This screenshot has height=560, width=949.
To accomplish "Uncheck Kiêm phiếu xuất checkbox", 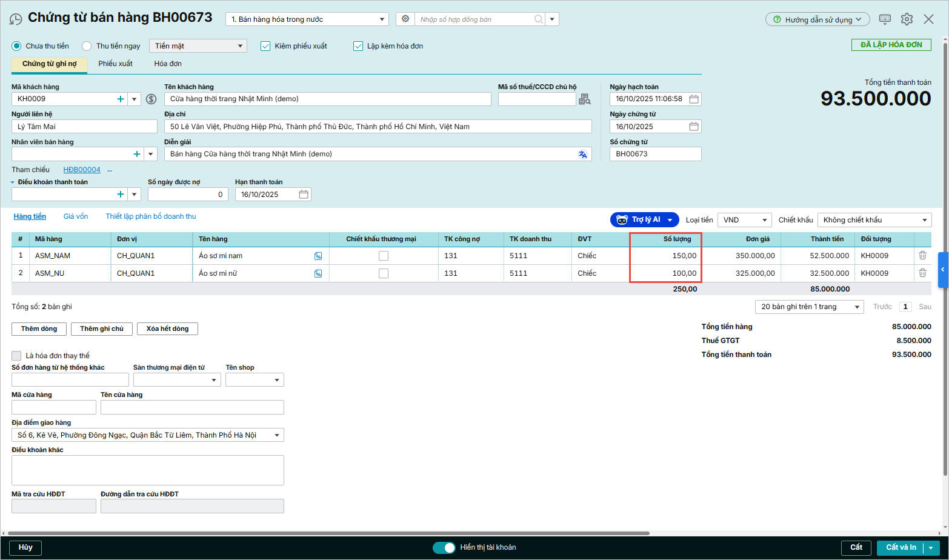I will 265,46.
